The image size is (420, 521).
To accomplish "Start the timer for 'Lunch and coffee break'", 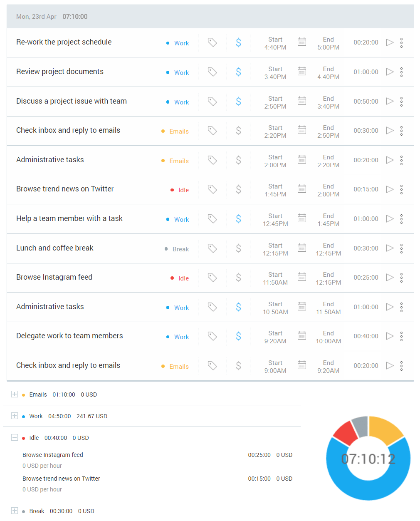I will [x=390, y=248].
